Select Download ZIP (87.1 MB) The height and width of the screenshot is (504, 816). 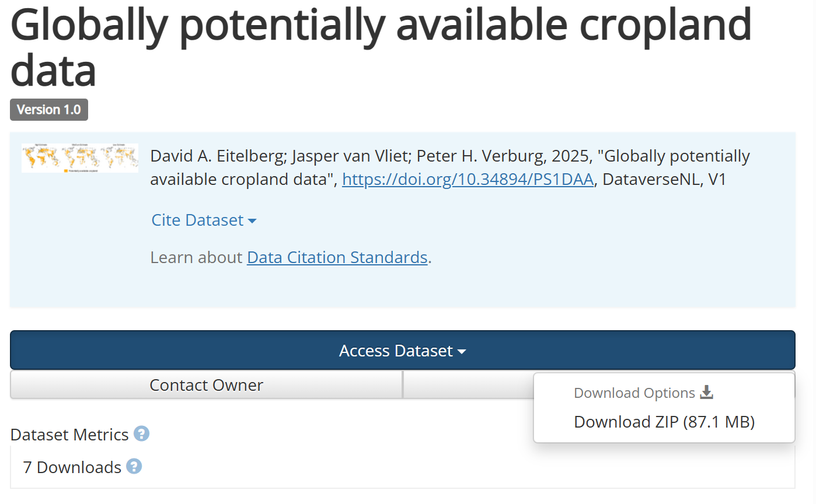[x=664, y=422]
